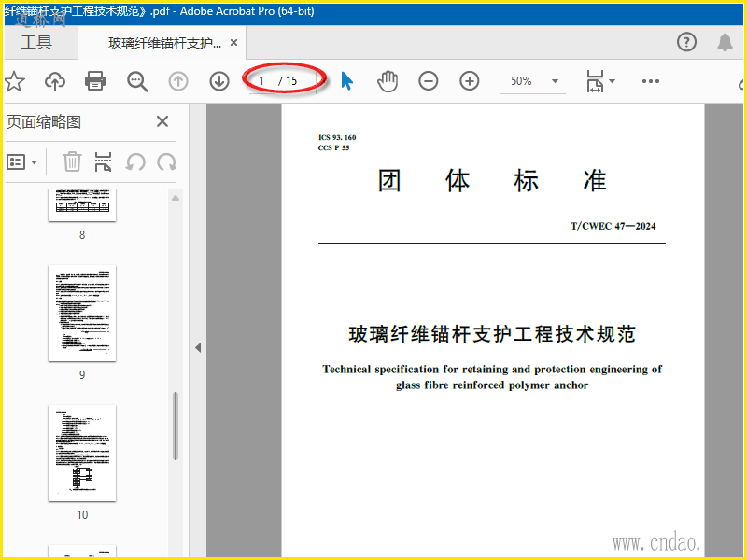Expand the thumbnail options dropdown arrow

coord(34,162)
